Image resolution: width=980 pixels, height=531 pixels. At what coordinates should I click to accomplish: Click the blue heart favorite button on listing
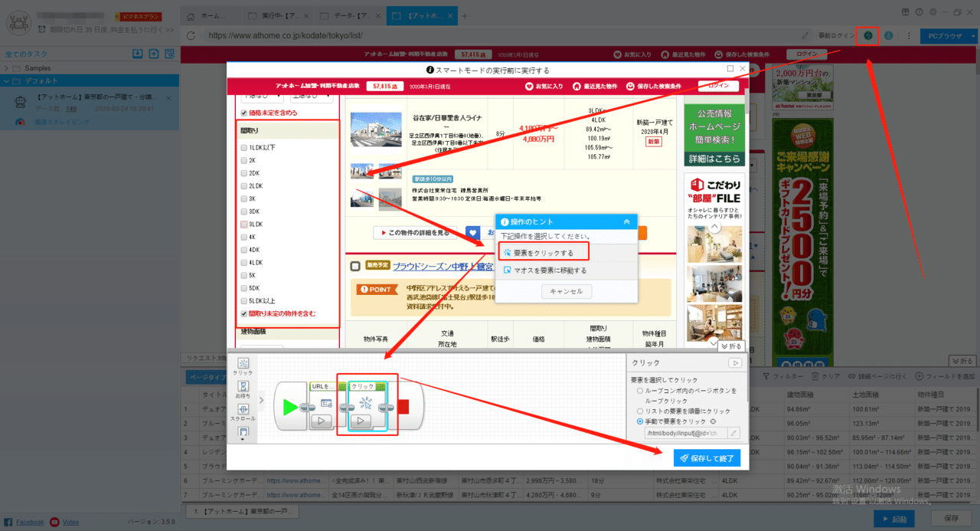click(x=472, y=232)
